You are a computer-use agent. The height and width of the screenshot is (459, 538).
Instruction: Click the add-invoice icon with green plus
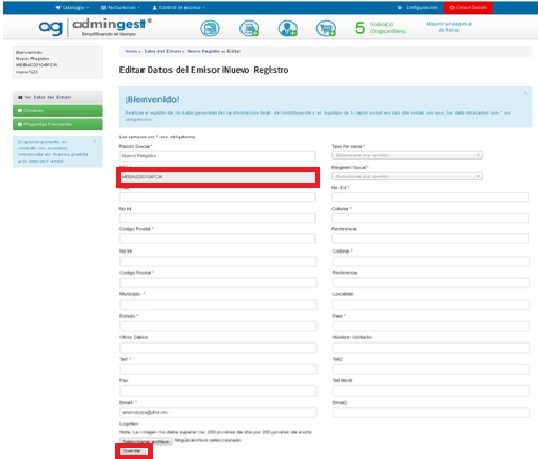[249, 28]
